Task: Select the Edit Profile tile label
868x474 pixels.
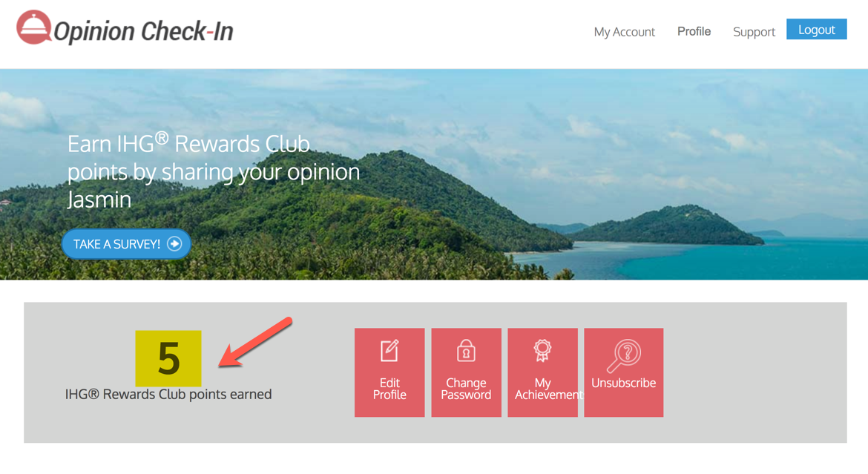Action: pos(389,389)
